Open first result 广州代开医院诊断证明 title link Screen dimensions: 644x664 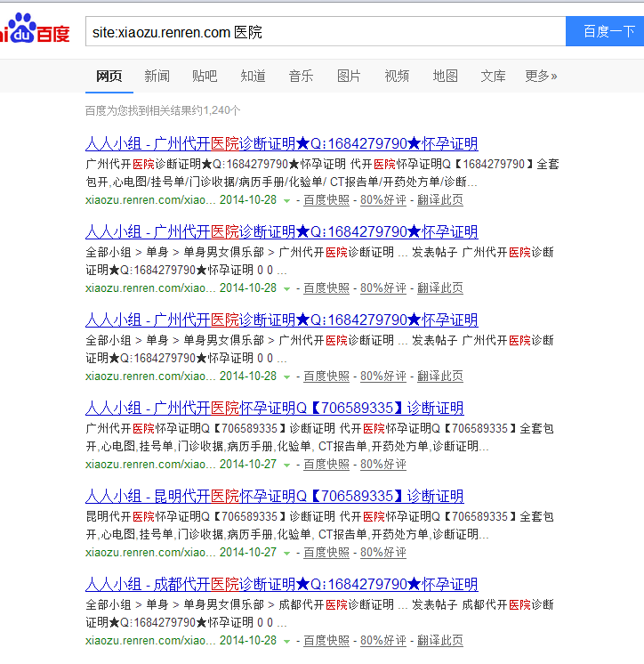[281, 144]
